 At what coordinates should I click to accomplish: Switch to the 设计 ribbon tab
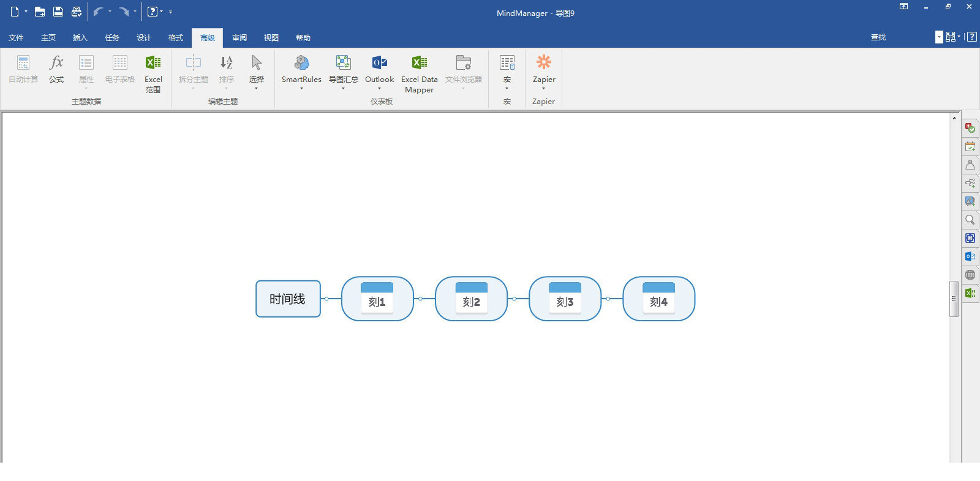coord(144,38)
